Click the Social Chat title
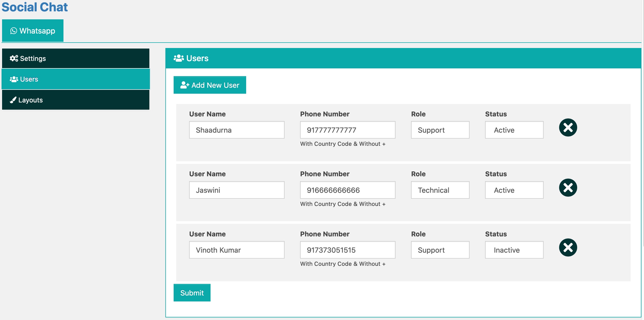This screenshot has width=644, height=320. click(35, 7)
